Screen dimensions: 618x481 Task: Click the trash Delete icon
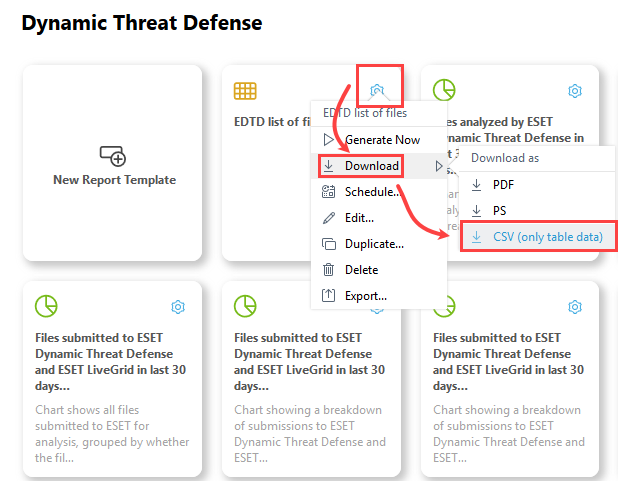coord(328,270)
